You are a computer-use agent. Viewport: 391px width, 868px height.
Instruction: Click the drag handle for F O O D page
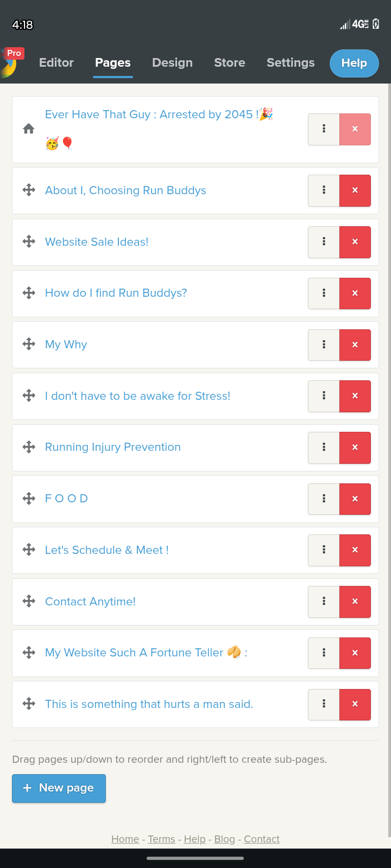tap(29, 499)
